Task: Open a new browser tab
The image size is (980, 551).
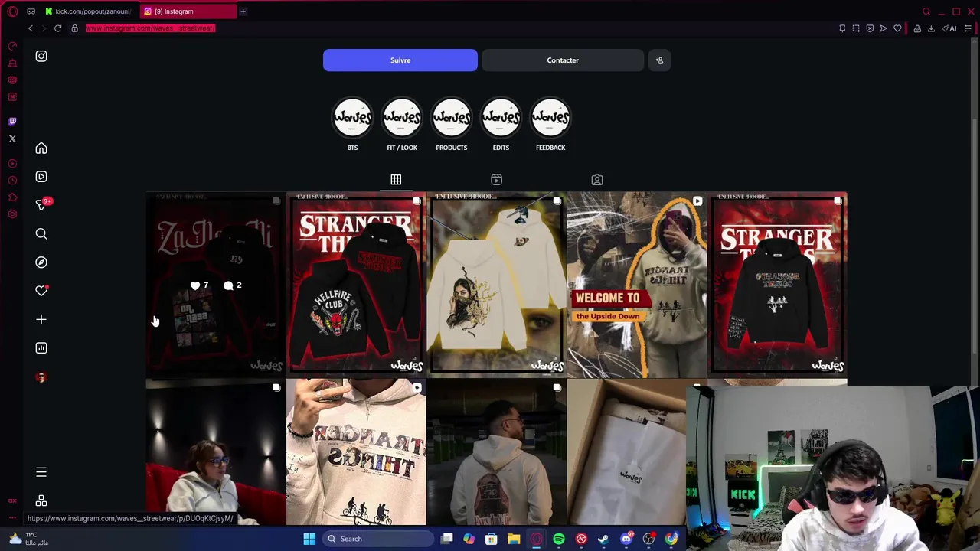Action: (x=243, y=11)
